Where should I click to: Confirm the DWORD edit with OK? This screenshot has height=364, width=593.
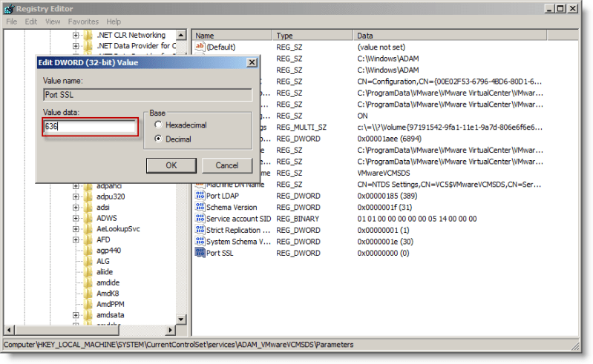tap(171, 165)
